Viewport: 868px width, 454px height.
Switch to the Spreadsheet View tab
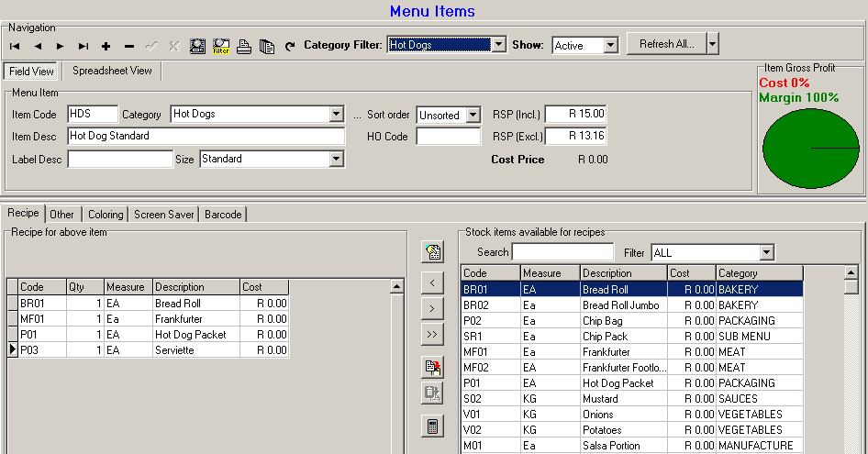[x=112, y=71]
